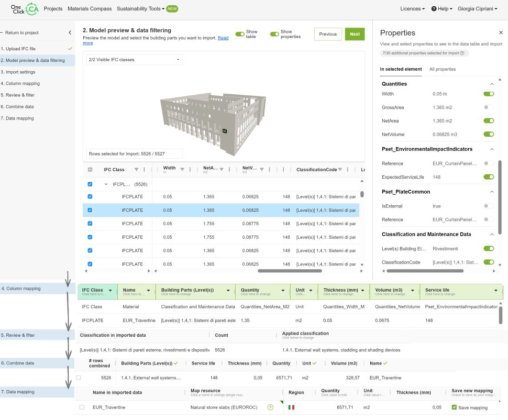This screenshot has width=508, height=420.
Task: Toggle the select-all checkbox in table header
Action: click(90, 170)
